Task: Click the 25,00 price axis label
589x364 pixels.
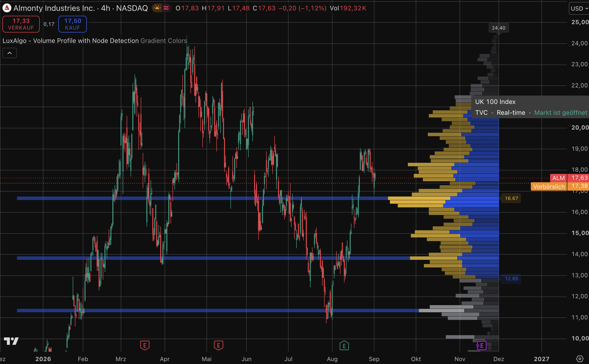Action: pos(580,22)
